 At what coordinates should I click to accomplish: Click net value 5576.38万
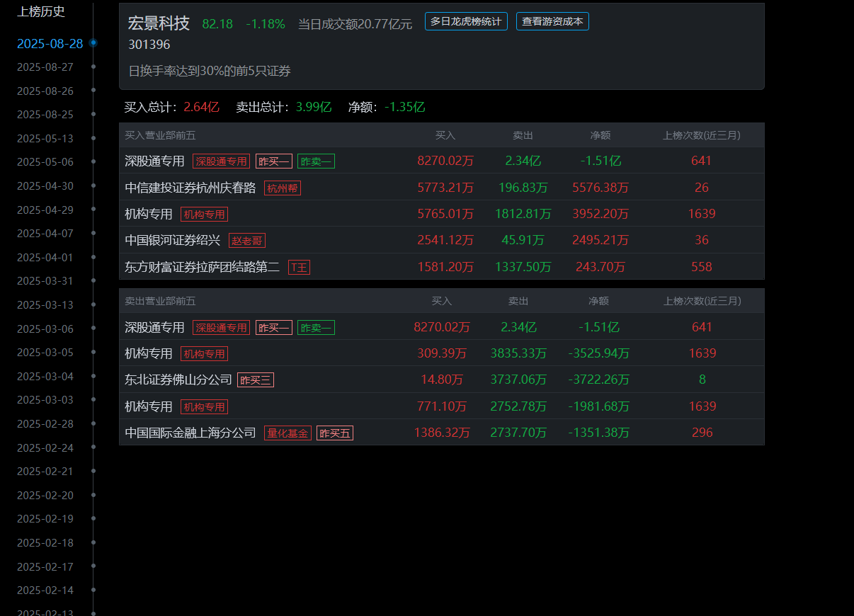coord(600,188)
